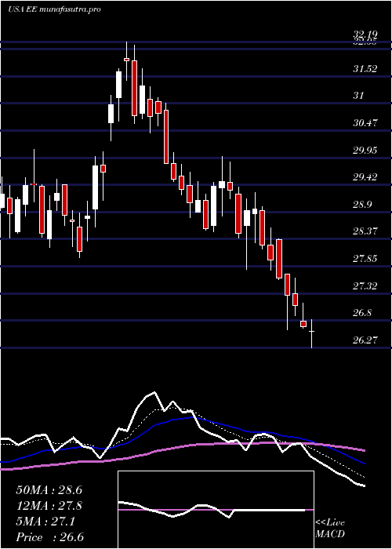Click the 29.42 price axis label
The width and height of the screenshot is (392, 549).
[365, 177]
